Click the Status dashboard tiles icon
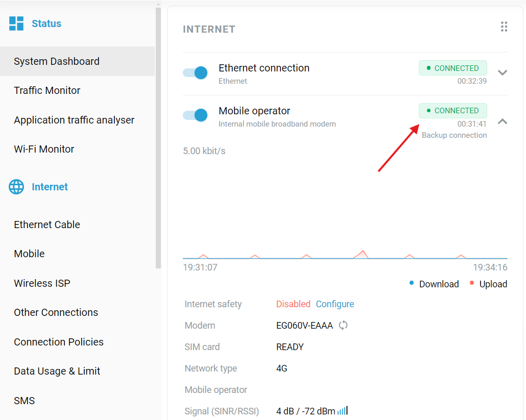This screenshot has width=526, height=420. point(16,23)
